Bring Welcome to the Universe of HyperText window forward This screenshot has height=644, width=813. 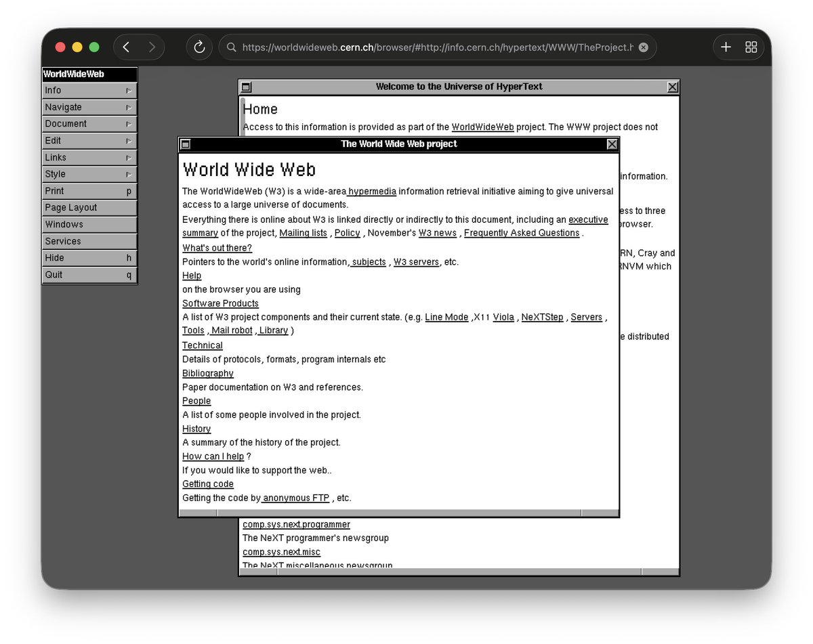coord(459,87)
